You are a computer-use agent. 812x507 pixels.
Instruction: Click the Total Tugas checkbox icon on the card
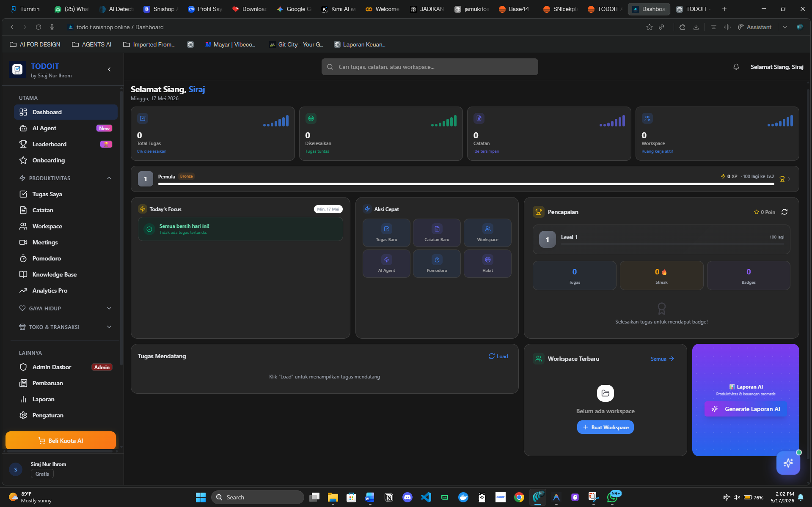[143, 118]
